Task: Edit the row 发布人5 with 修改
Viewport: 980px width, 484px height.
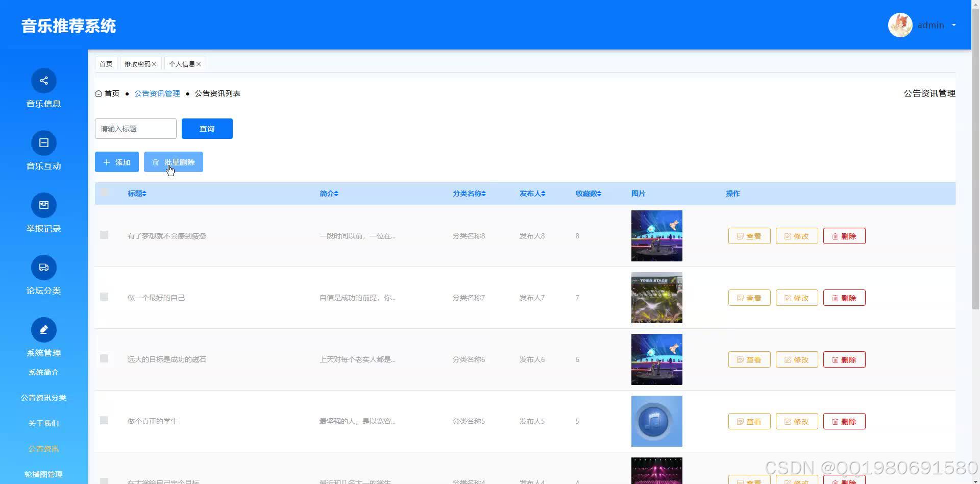Action: click(797, 421)
